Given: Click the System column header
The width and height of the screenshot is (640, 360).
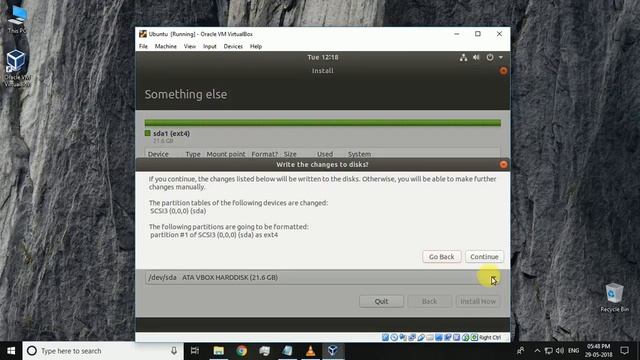Looking at the screenshot, I should (359, 154).
